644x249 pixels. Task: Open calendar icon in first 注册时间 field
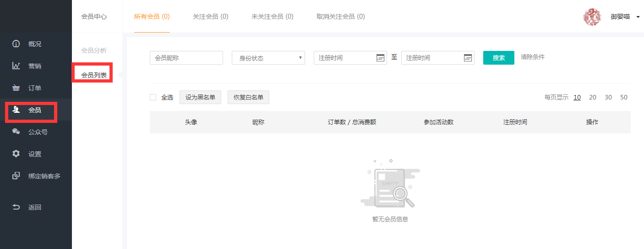pyautogui.click(x=380, y=58)
